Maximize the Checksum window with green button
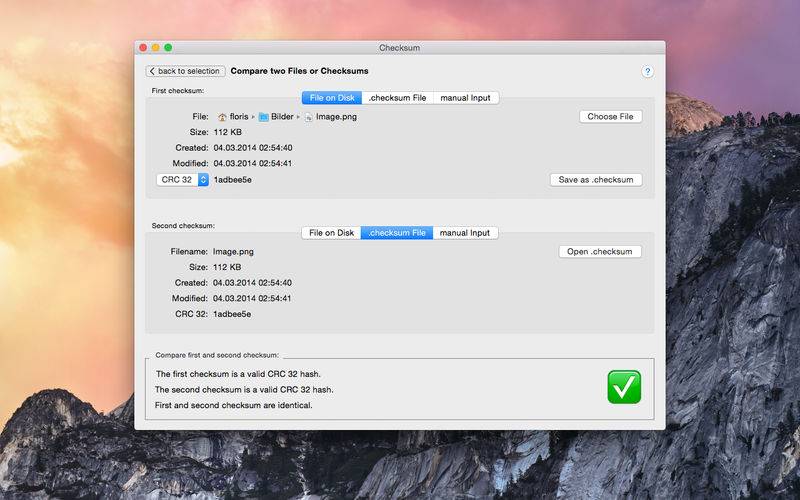Viewport: 800px width, 500px height. pyautogui.click(x=168, y=47)
